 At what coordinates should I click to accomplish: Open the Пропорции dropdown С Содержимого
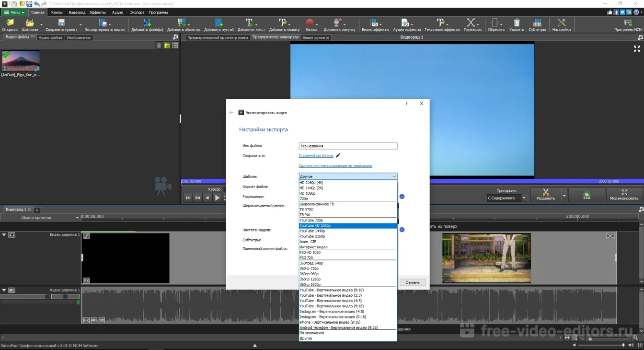[506, 198]
